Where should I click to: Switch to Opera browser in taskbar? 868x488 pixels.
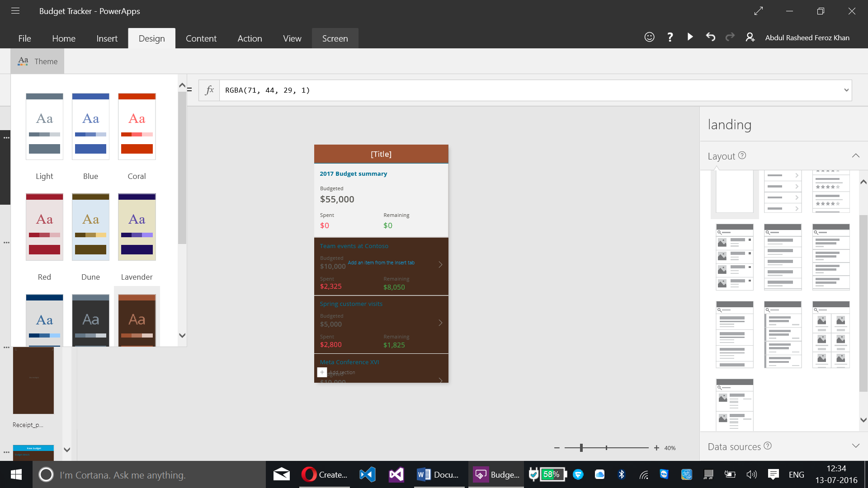(324, 474)
